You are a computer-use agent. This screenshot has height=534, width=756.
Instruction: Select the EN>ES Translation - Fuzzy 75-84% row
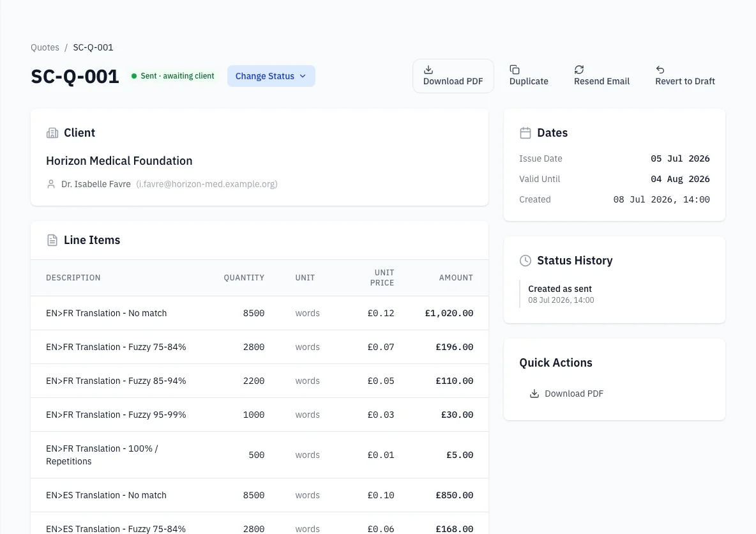[259, 523]
